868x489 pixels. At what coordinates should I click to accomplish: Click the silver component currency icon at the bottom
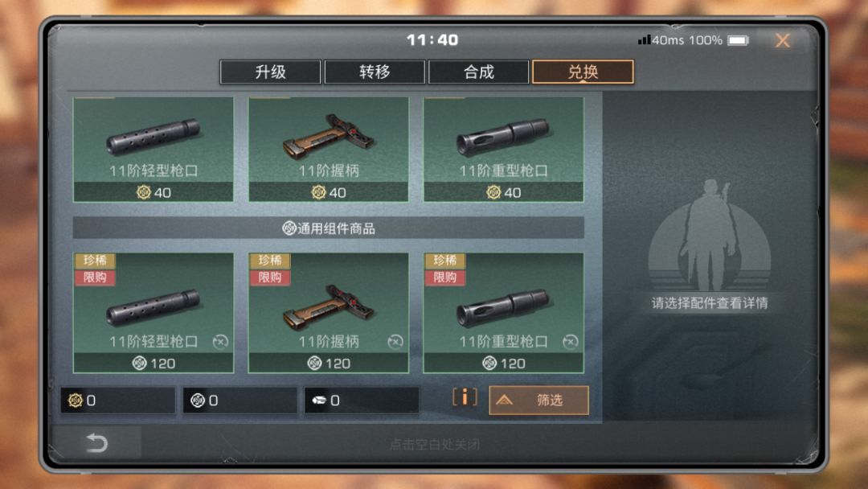198,400
